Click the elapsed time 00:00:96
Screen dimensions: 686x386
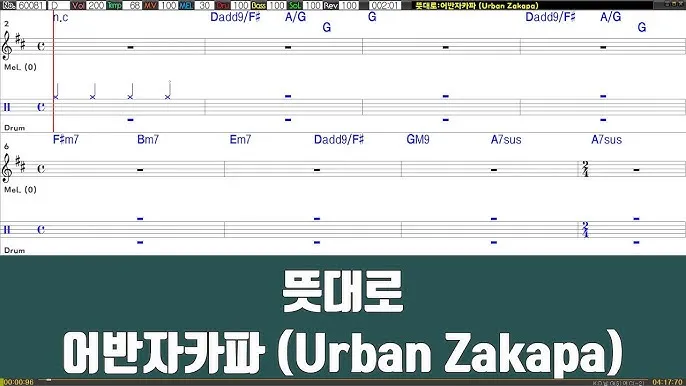coord(18,382)
